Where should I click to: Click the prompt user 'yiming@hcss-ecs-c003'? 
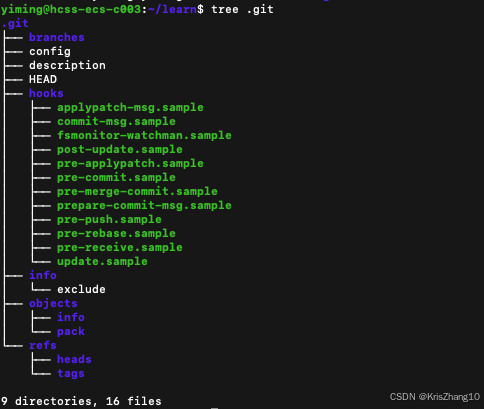71,9
